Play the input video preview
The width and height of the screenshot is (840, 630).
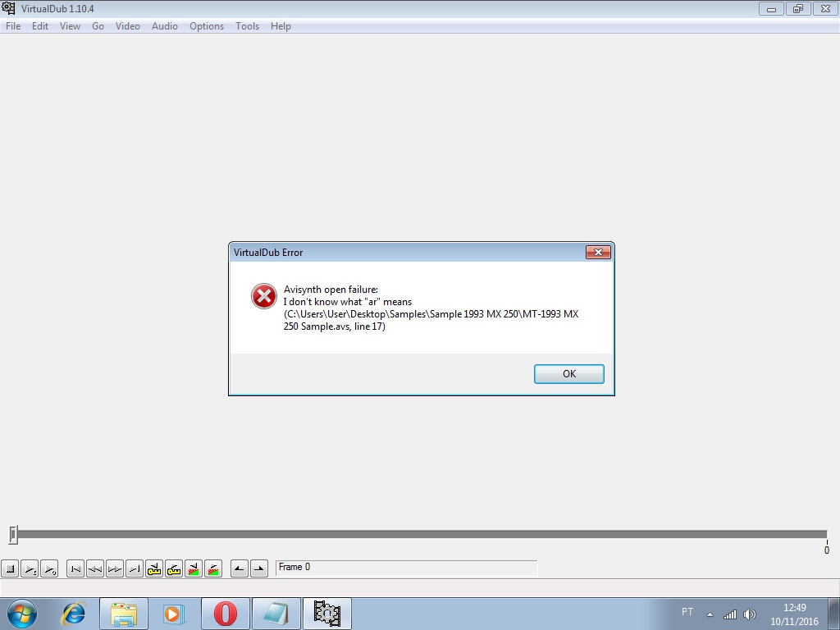point(30,568)
